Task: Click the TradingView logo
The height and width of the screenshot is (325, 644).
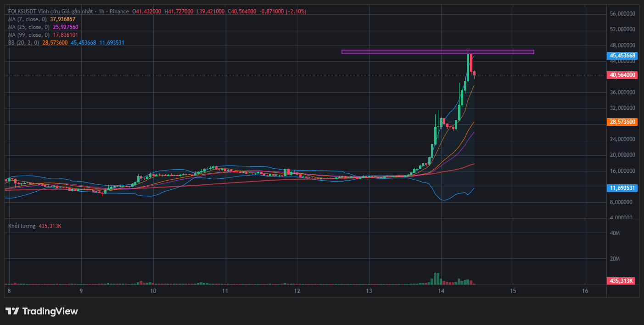Action: [x=42, y=311]
